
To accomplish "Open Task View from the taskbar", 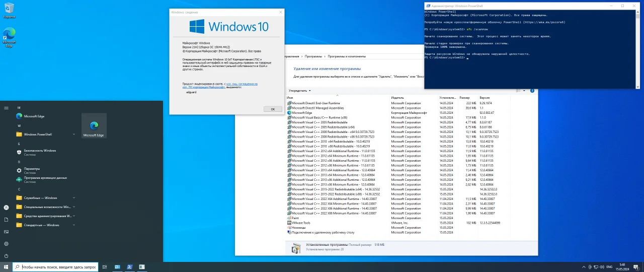I will [105, 267].
